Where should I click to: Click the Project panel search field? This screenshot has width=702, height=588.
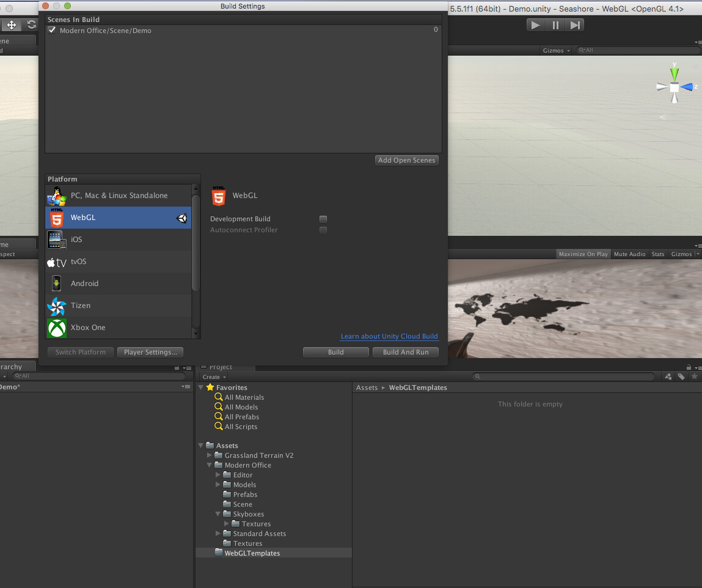[562, 377]
